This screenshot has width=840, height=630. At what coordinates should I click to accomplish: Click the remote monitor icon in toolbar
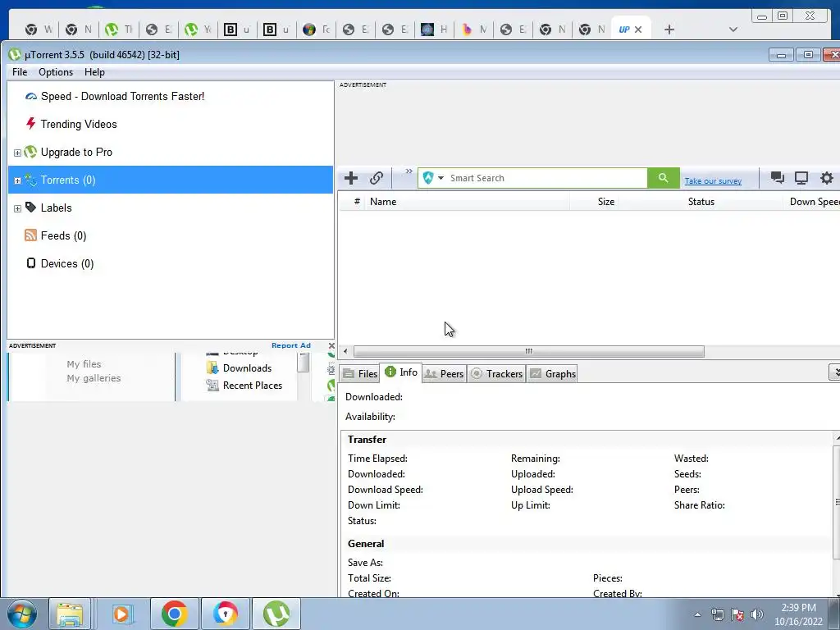[801, 178]
